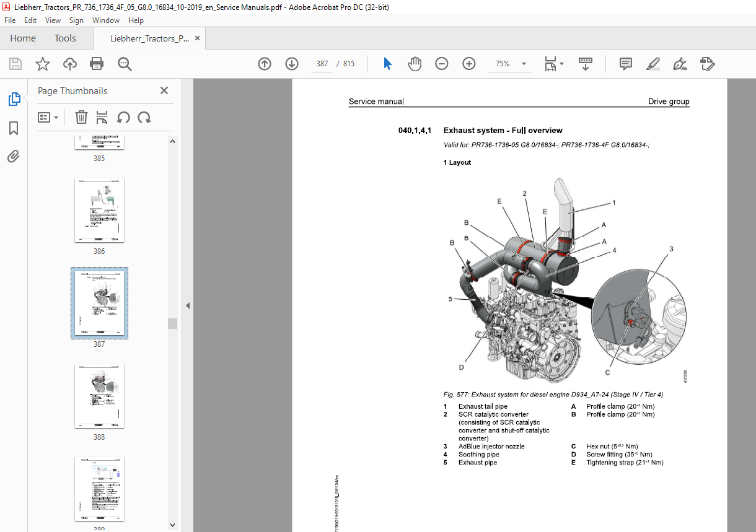Select the page 387 thumbnail

pos(99,303)
